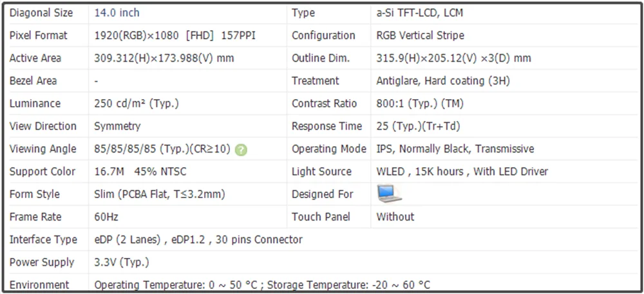The image size is (644, 294).
Task: Click the laptop icon in Designed For
Action: 389,194
